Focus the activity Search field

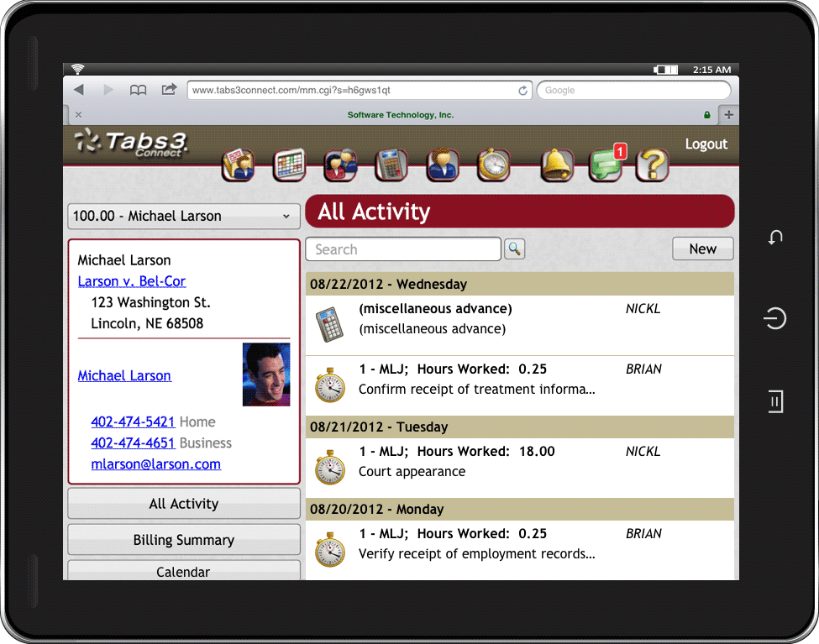pos(403,249)
